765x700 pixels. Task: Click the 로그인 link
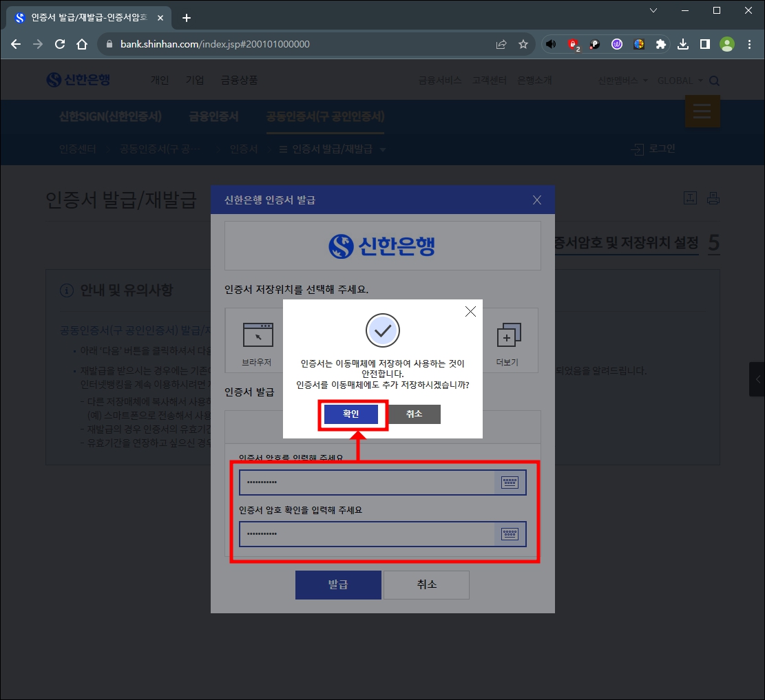[653, 148]
